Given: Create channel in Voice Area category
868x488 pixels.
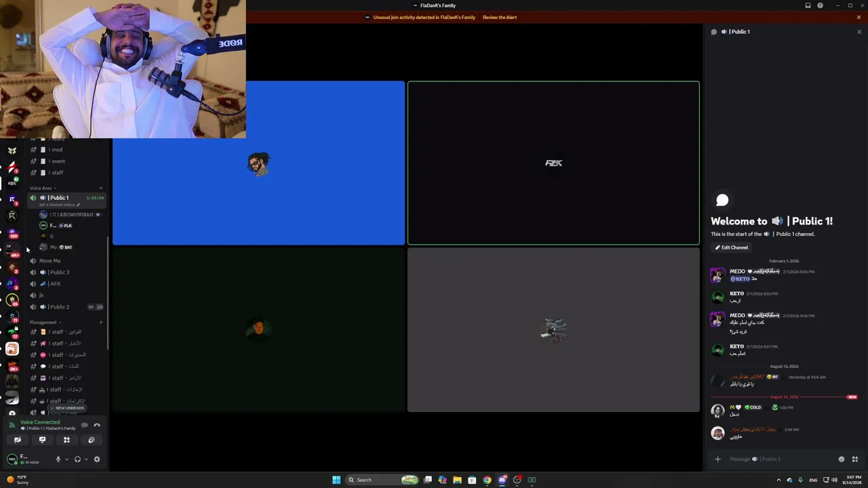Looking at the screenshot, I should point(101,188).
